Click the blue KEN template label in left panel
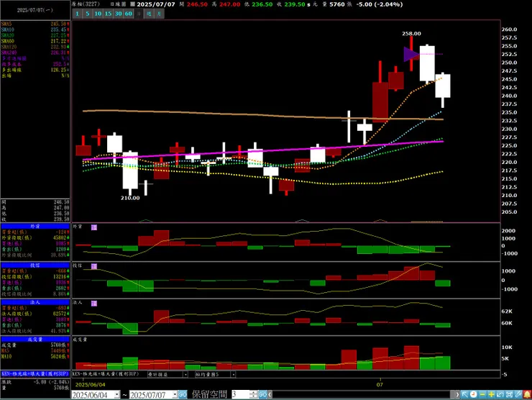Screen dimensions: 532x400 [35, 374]
